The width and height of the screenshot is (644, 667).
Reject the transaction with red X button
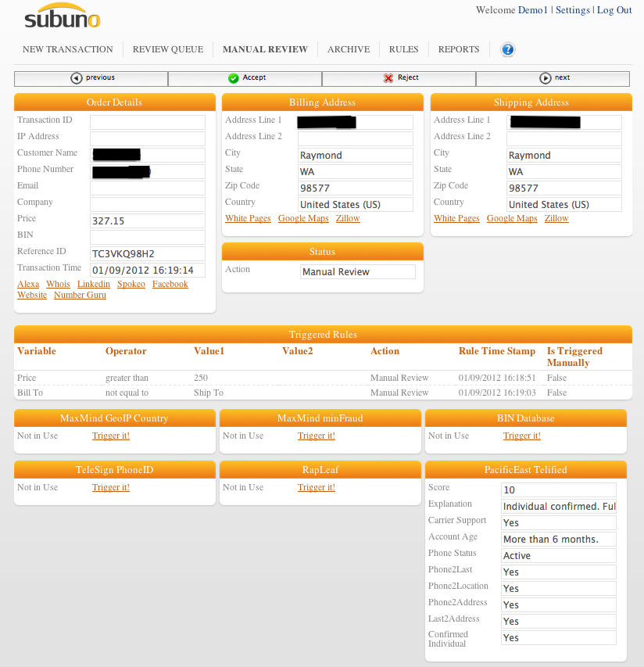[399, 78]
